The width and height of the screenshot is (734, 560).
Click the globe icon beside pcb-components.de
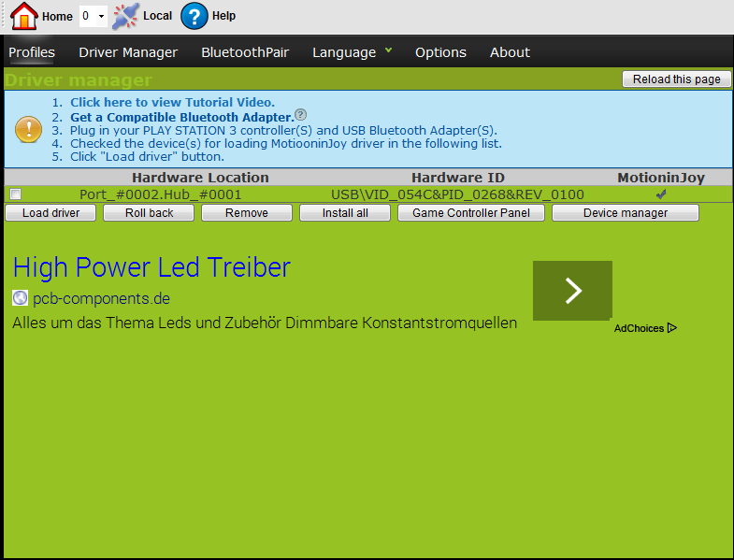[x=21, y=298]
